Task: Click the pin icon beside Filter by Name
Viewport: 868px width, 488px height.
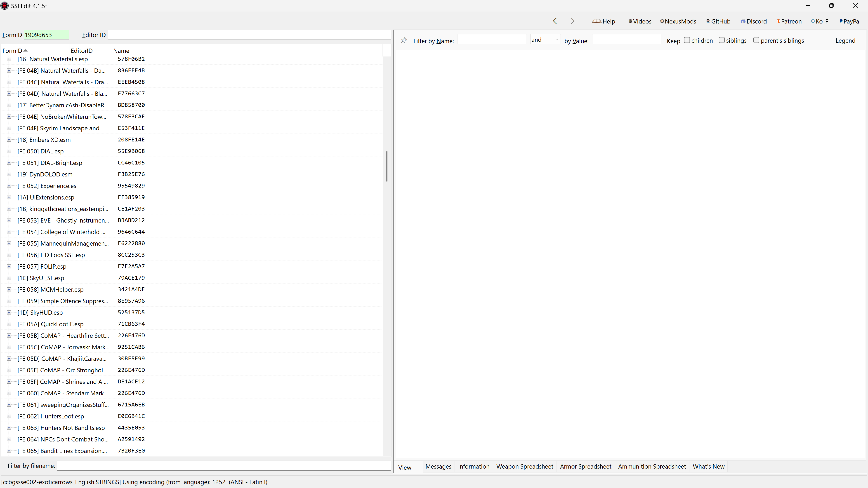Action: click(404, 40)
